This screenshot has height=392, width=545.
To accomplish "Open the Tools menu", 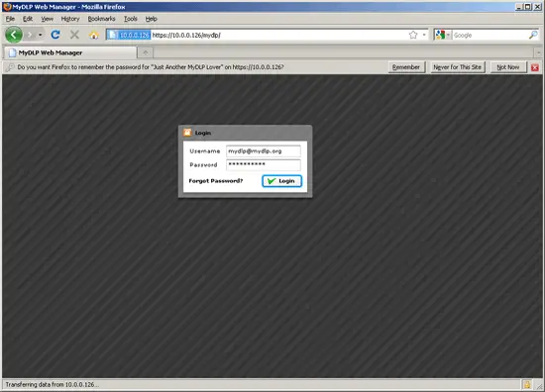I will 131,19.
